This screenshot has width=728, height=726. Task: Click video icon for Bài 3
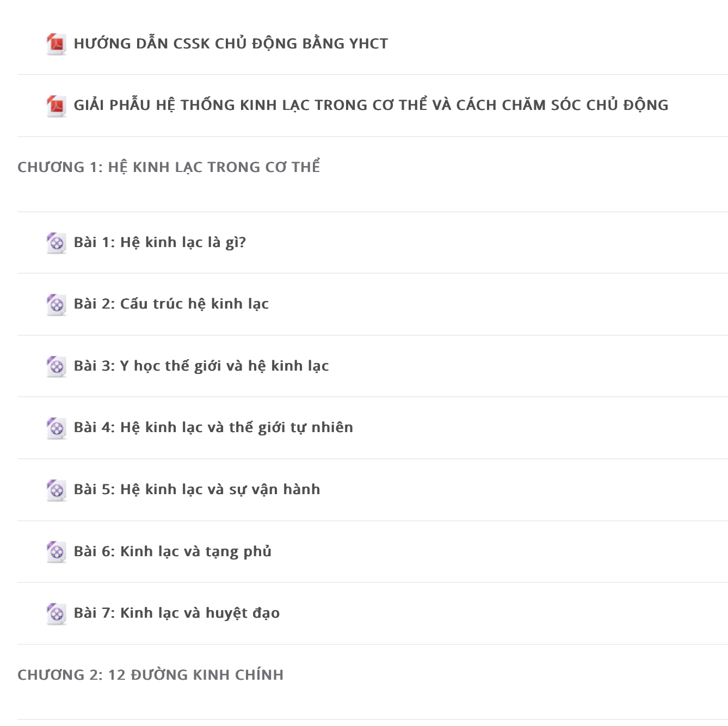click(57, 366)
